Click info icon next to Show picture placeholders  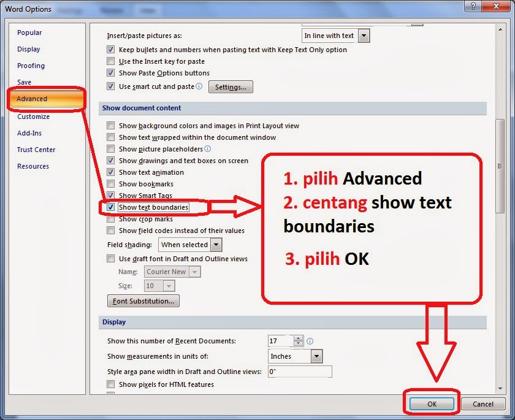pos(208,149)
